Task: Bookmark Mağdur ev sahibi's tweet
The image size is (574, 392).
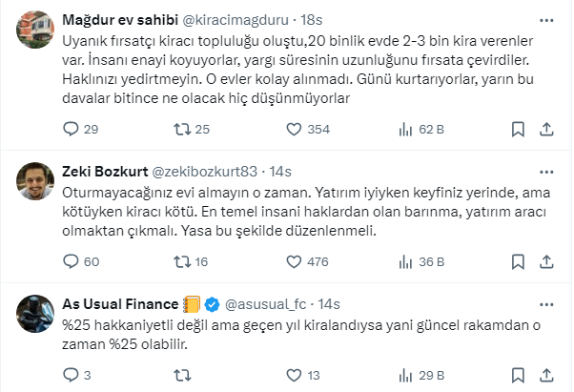Action: (x=518, y=129)
